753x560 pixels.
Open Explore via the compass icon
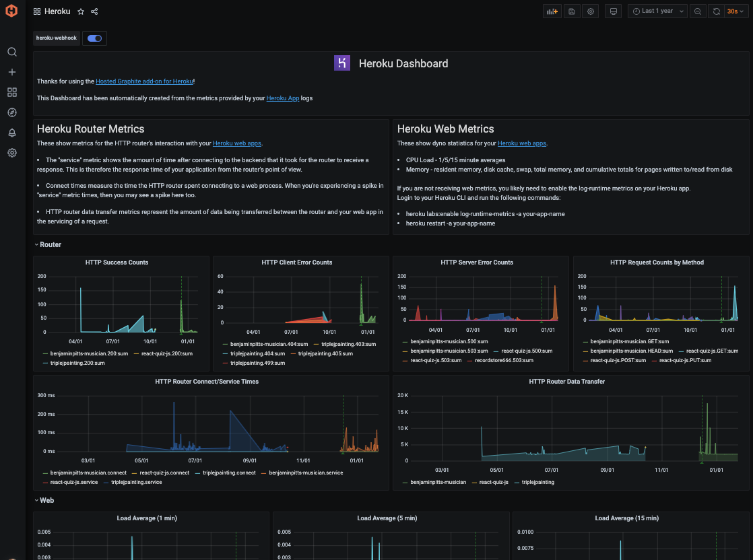click(x=11, y=112)
